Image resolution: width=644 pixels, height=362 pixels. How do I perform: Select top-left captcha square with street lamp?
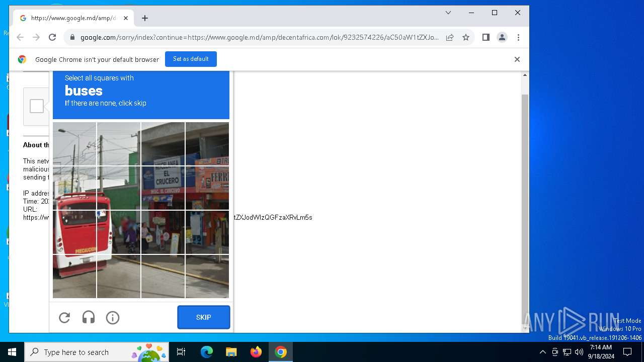coord(74,144)
